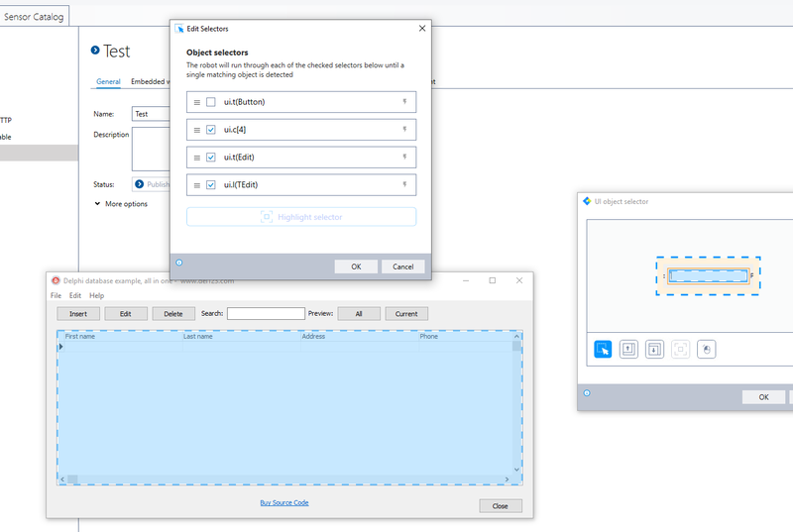
Task: Open the Status Publish dropdown
Action: (151, 184)
